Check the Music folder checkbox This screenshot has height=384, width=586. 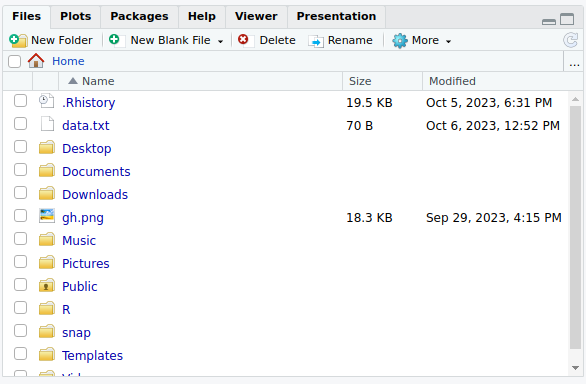pos(20,239)
